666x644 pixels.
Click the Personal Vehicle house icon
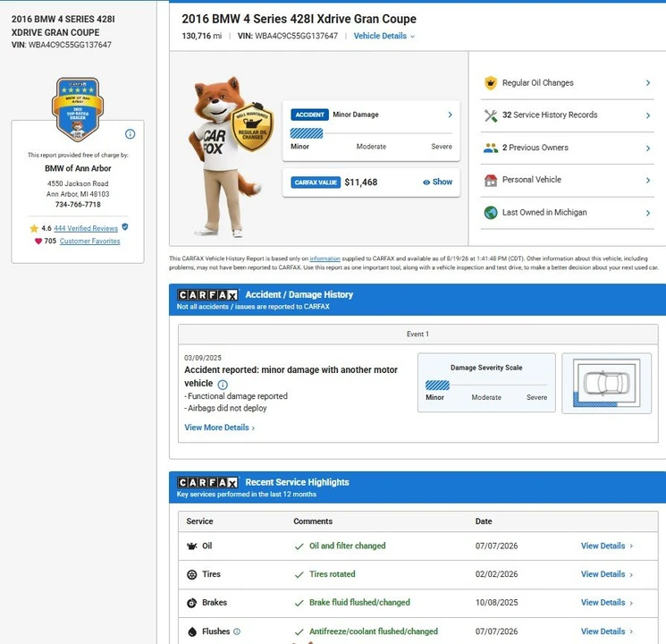click(491, 181)
